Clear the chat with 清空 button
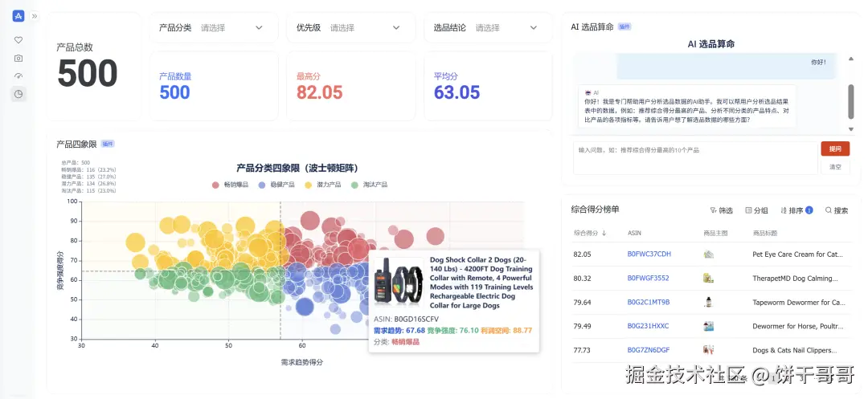Screen dimensions: 868x399 [835, 167]
